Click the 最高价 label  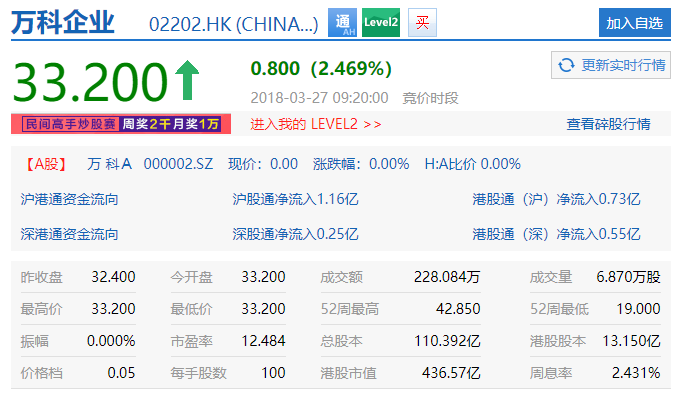(41, 309)
